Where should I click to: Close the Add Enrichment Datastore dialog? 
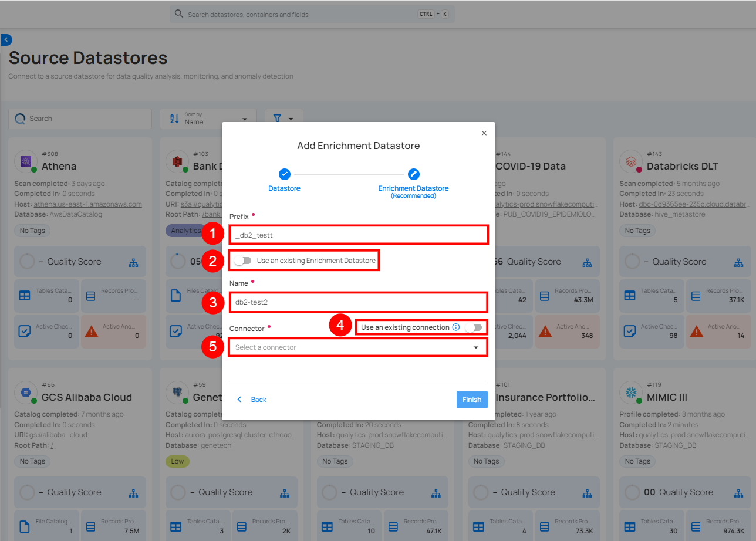click(x=484, y=133)
